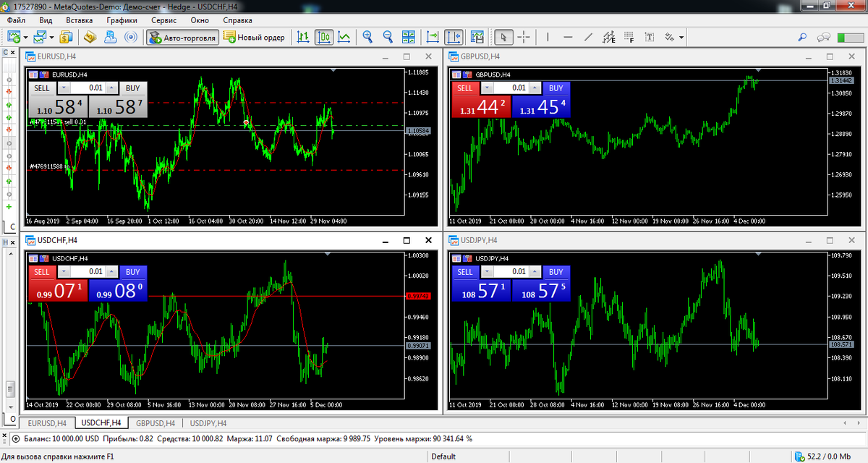868x463 pixels.
Task: Open Market Watch with the dollar-stack icon
Action: tap(66, 37)
